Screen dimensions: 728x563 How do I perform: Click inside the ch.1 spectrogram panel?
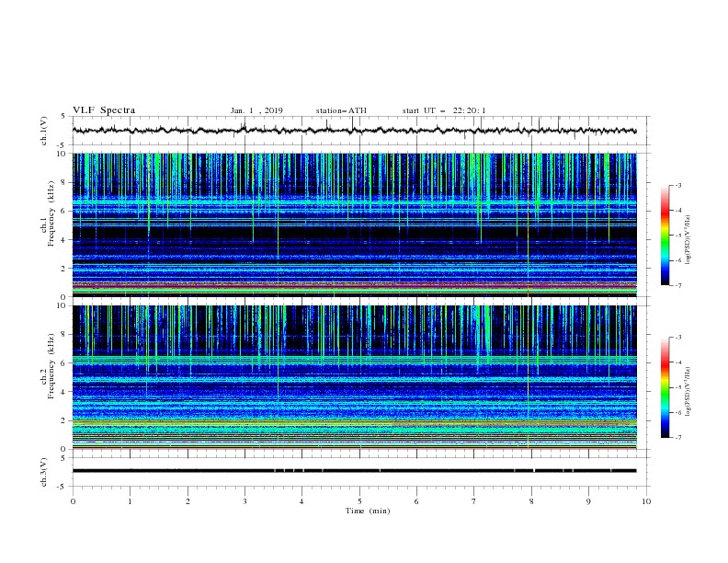(x=354, y=224)
